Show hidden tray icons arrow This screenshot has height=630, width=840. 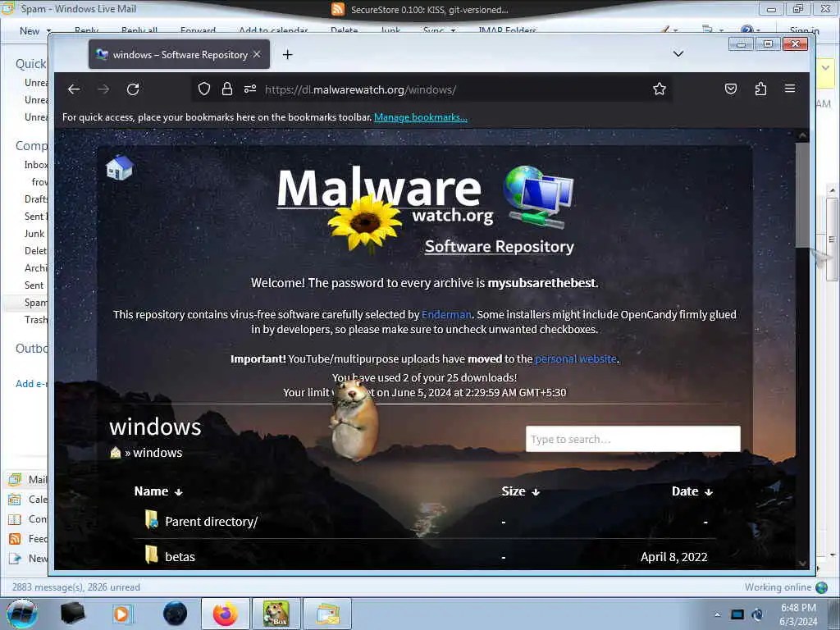717,614
